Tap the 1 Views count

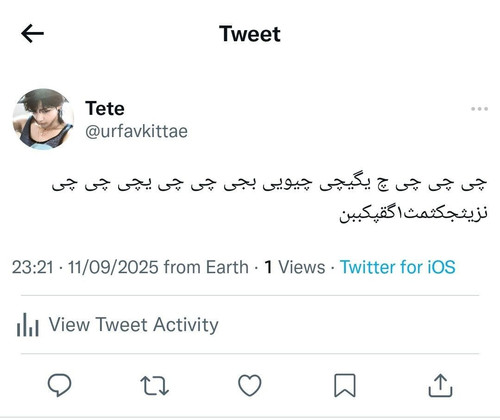click(295, 267)
